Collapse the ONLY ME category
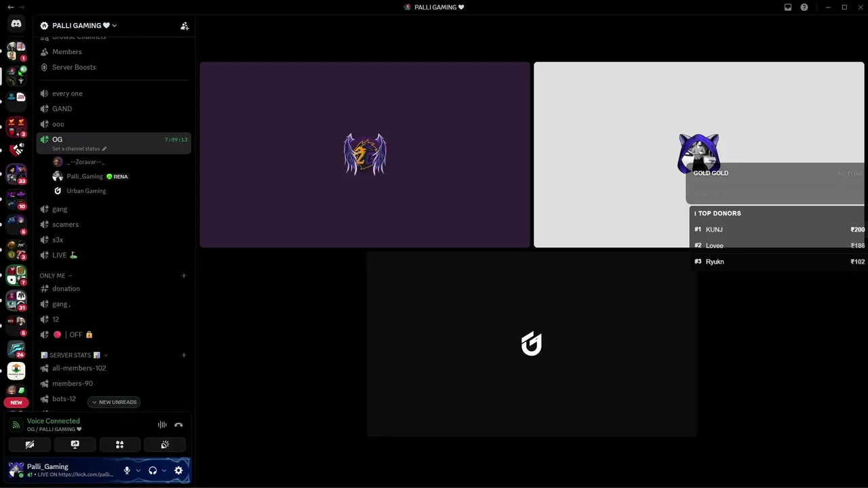Viewport: 868px width, 488px height. 56,276
